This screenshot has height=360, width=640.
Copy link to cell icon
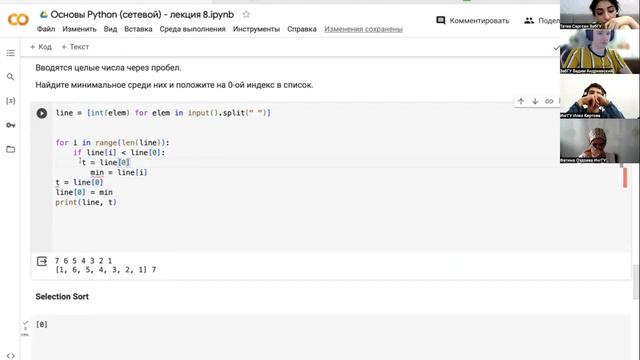[549, 101]
